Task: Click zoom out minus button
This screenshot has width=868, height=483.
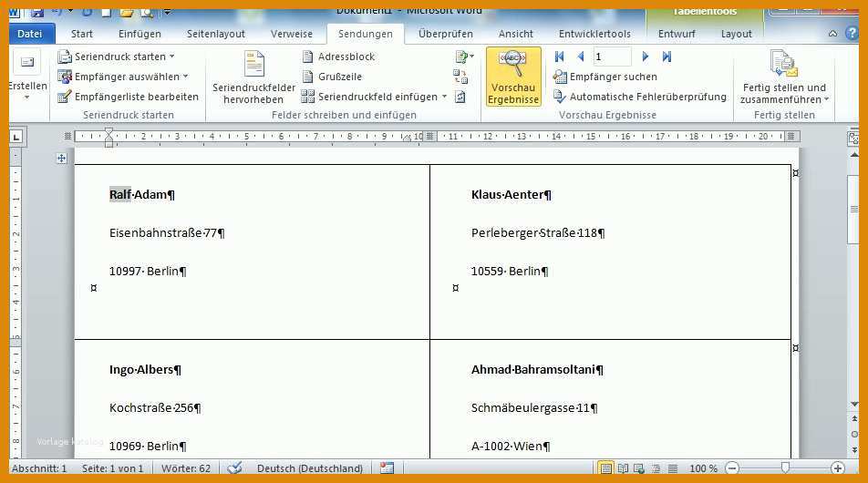Action: pos(732,468)
